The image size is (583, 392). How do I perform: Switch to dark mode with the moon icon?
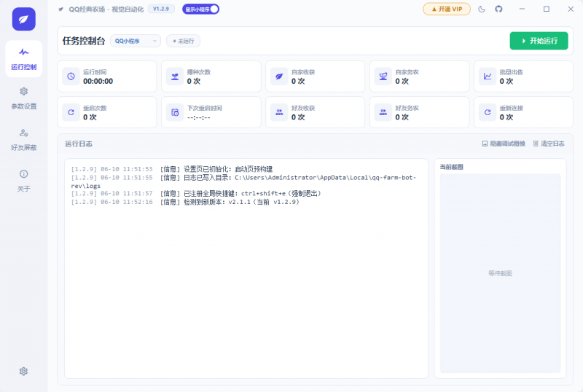482,9
